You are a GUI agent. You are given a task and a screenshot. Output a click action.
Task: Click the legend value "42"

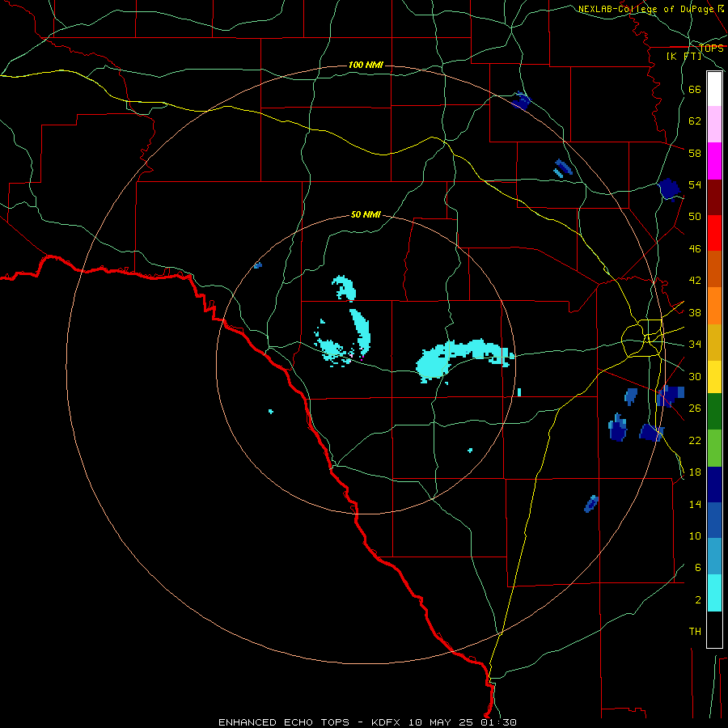coord(695,281)
